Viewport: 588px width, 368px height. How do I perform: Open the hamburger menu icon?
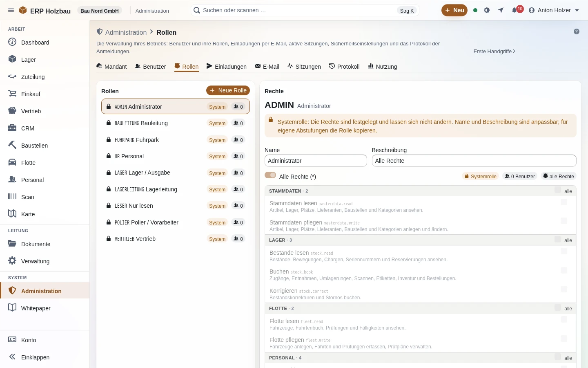tap(11, 10)
